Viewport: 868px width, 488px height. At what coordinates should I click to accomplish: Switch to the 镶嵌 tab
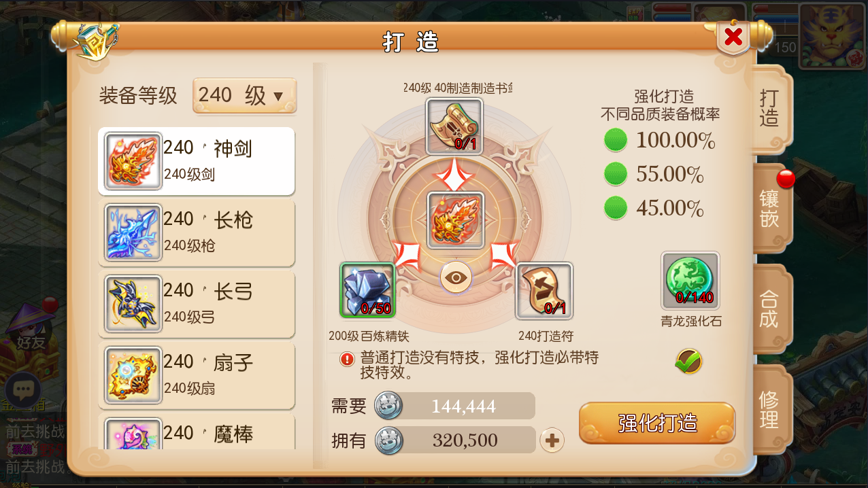pyautogui.click(x=772, y=209)
